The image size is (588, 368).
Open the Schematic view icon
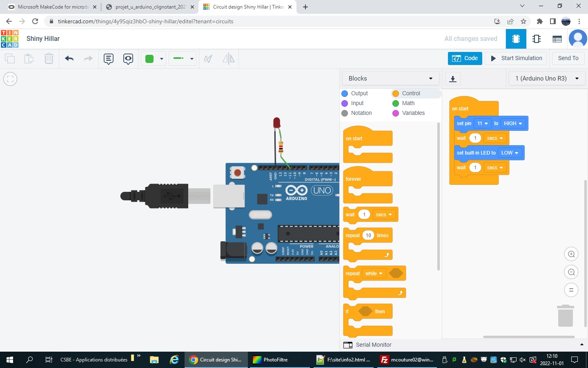pyautogui.click(x=537, y=39)
